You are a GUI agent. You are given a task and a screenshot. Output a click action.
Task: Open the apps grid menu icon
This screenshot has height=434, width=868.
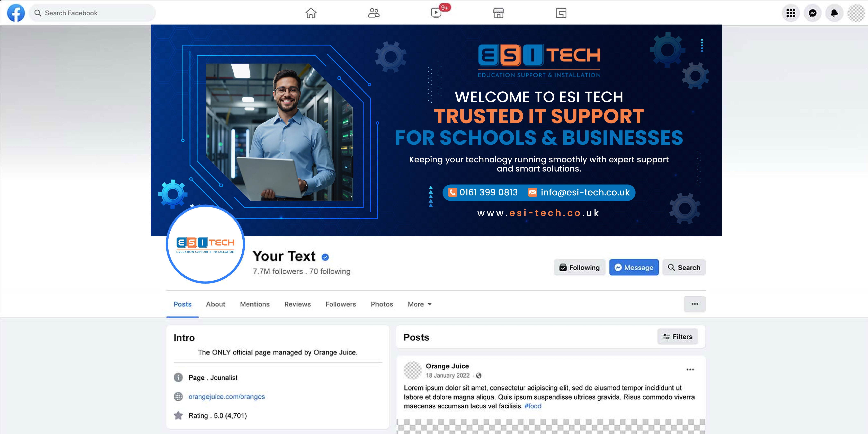click(790, 13)
